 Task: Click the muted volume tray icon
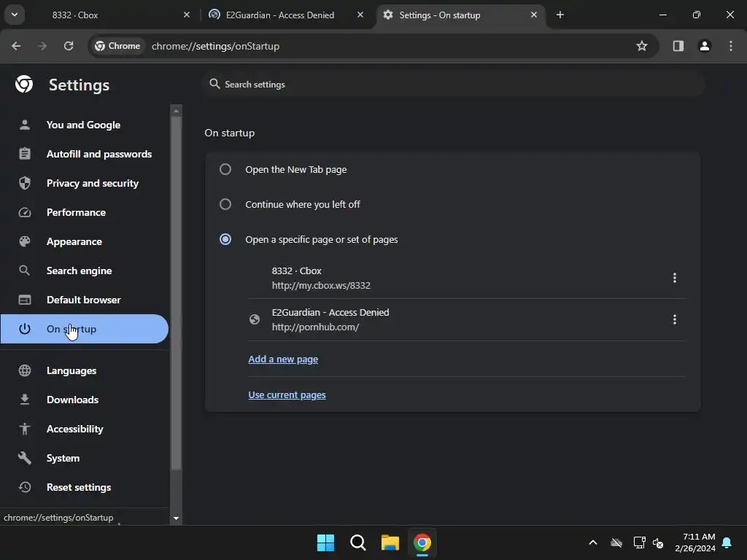point(658,542)
